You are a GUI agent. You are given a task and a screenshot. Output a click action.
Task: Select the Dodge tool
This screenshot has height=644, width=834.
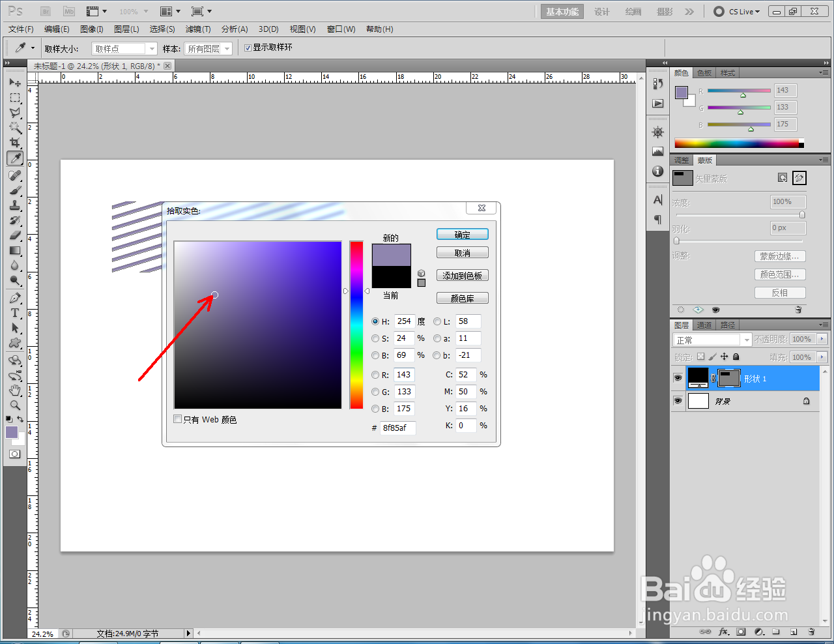pyautogui.click(x=15, y=280)
